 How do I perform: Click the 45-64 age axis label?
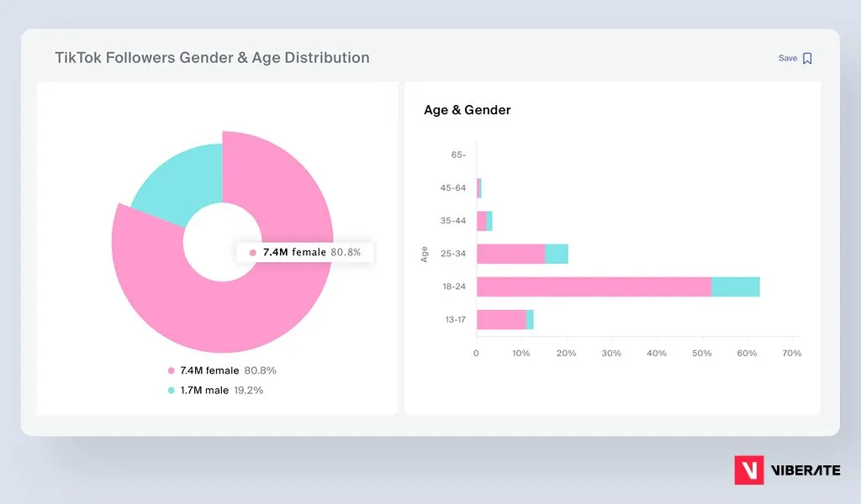click(453, 188)
